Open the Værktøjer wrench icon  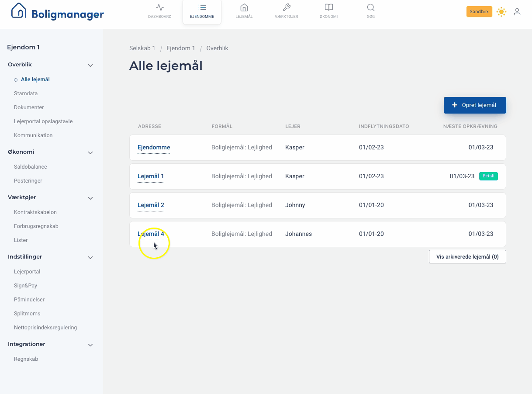tap(287, 8)
